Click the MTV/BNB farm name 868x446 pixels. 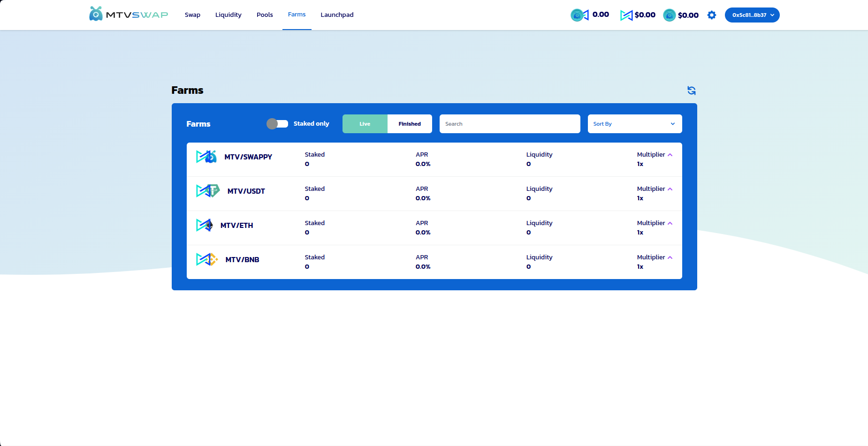(243, 260)
